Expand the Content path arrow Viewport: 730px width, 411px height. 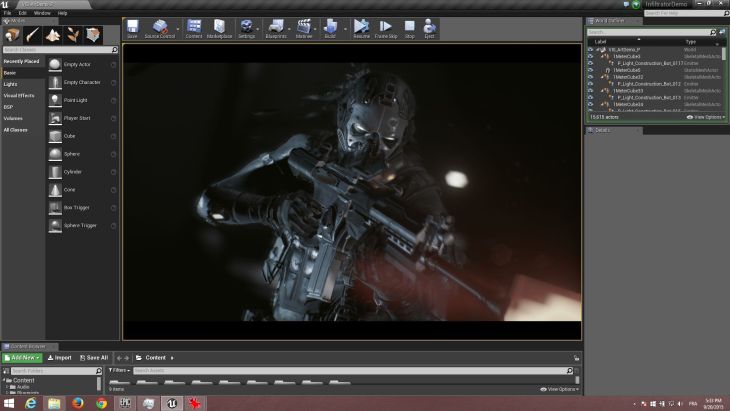(x=172, y=358)
